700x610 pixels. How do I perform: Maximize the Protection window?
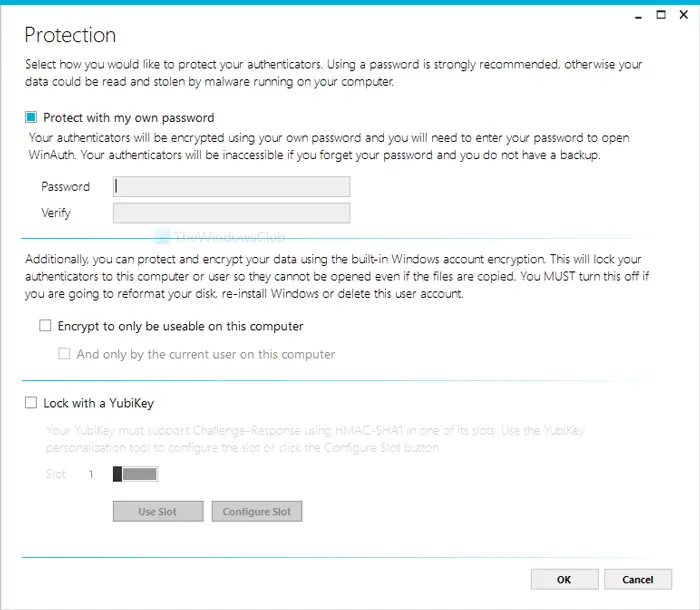(661, 15)
